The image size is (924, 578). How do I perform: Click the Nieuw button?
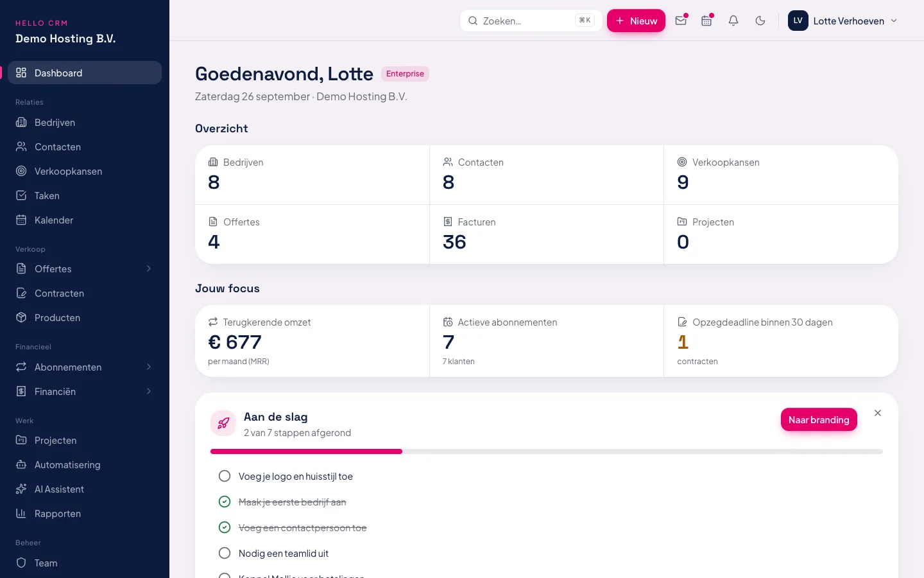(636, 21)
